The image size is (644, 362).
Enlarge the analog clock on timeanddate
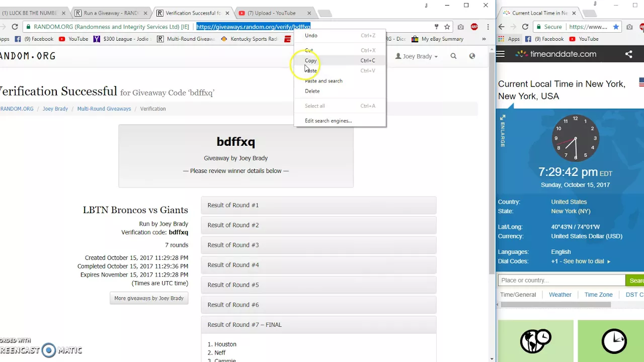pos(503,131)
